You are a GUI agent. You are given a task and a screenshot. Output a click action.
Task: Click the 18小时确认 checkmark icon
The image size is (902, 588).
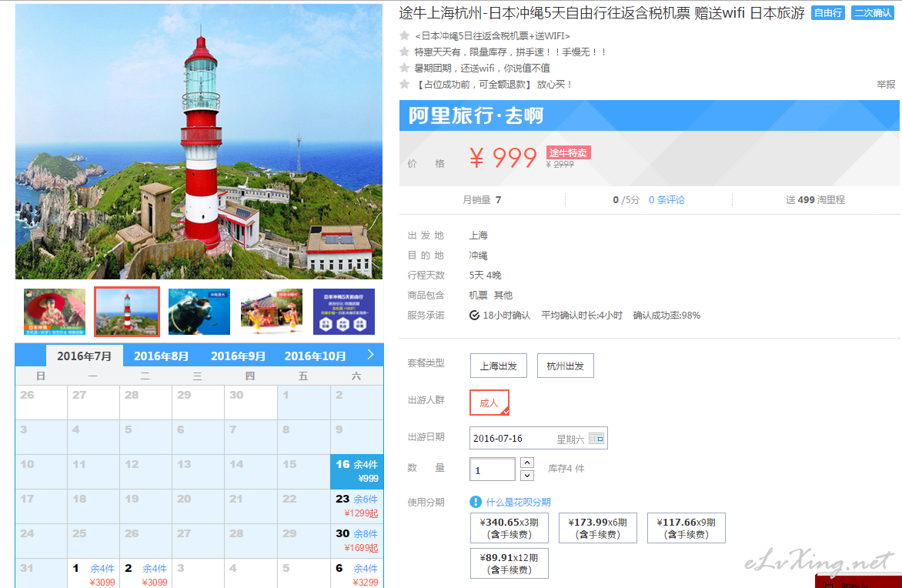tap(475, 316)
